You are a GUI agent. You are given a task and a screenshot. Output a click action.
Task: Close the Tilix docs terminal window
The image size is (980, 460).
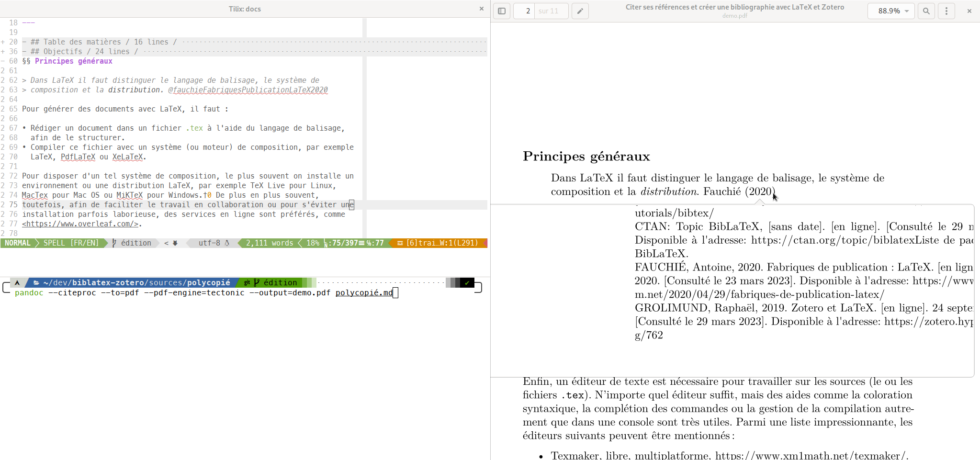[482, 9]
